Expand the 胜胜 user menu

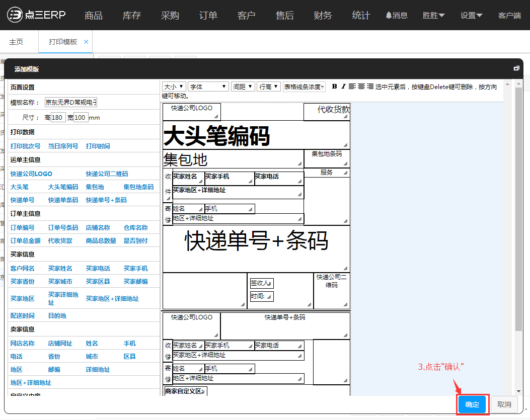[x=433, y=16]
